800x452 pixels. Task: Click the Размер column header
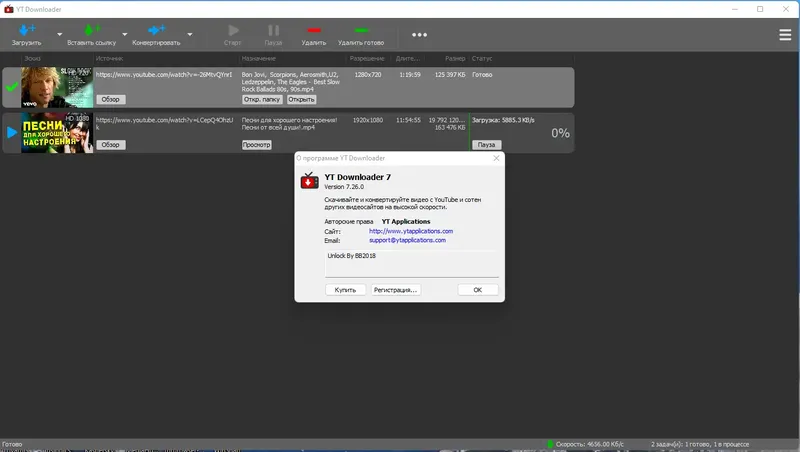(455, 59)
